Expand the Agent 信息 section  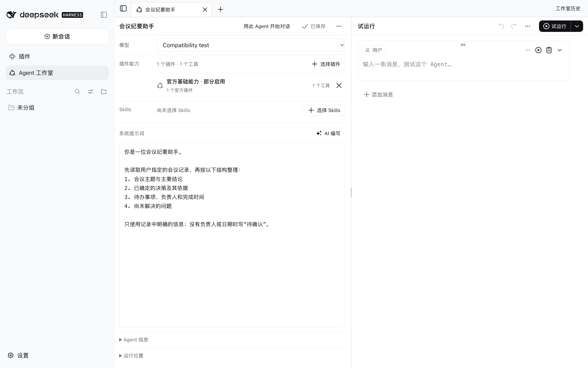(x=134, y=340)
